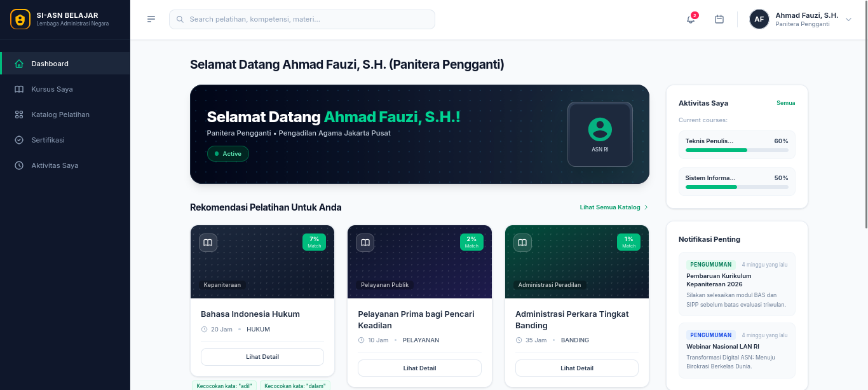Image resolution: width=868 pixels, height=390 pixels.
Task: Click book icon on Pelayanan Prima card
Action: coord(365,242)
